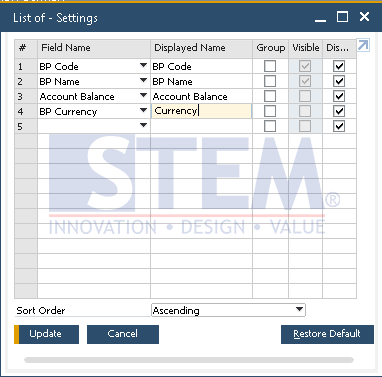This screenshot has height=377, width=382.
Task: Uncheck Dis... checkbox for BP Code row
Action: click(339, 66)
